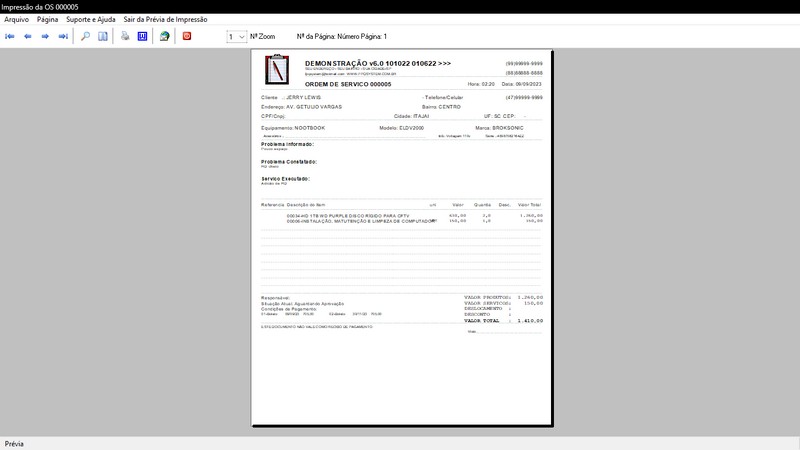Go to the first page arrow
Viewport: 800px width, 450px height.
[10, 36]
